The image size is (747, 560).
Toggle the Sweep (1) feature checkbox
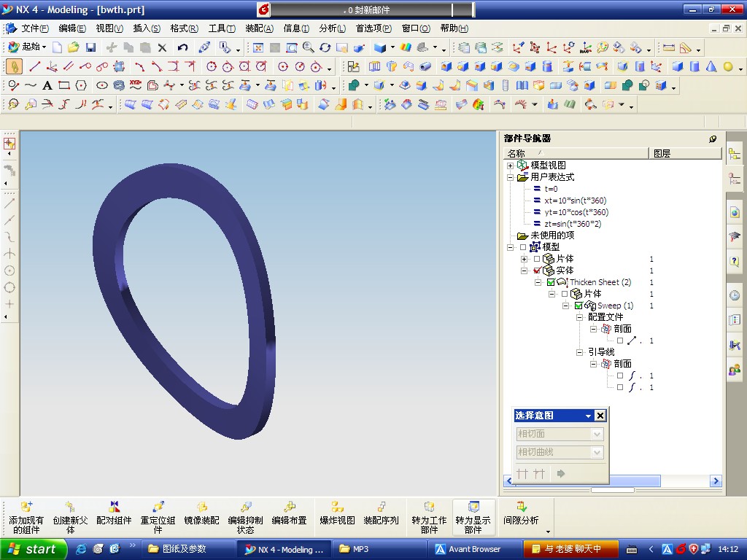[x=578, y=306]
